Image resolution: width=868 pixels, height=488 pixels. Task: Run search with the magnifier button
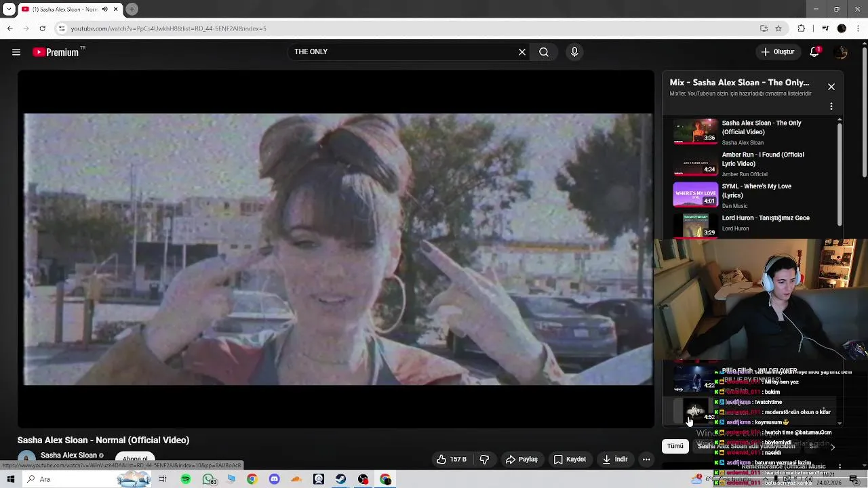pyautogui.click(x=544, y=52)
